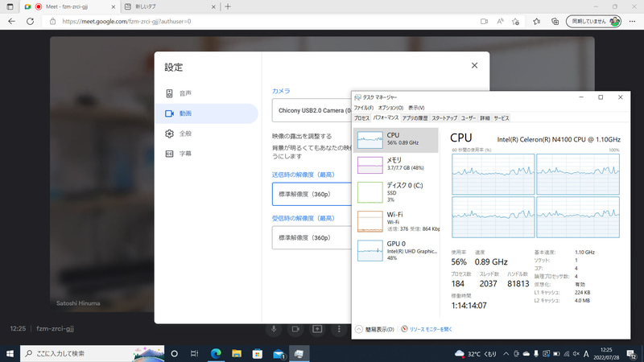Open Windows Start menu
This screenshot has width=644, height=362.
[10, 353]
